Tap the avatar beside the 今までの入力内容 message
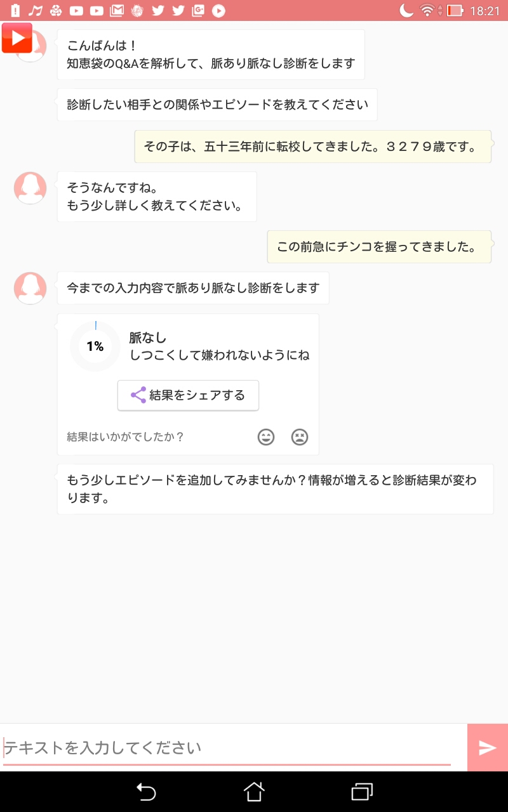 (30, 288)
